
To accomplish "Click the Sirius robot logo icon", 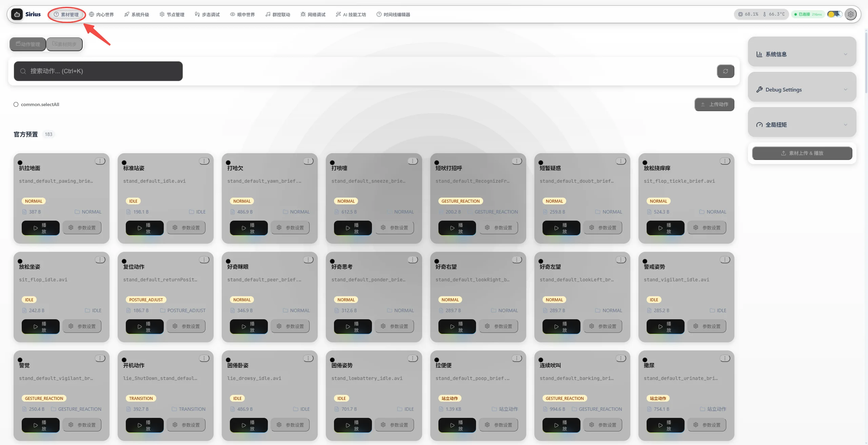I will (17, 14).
